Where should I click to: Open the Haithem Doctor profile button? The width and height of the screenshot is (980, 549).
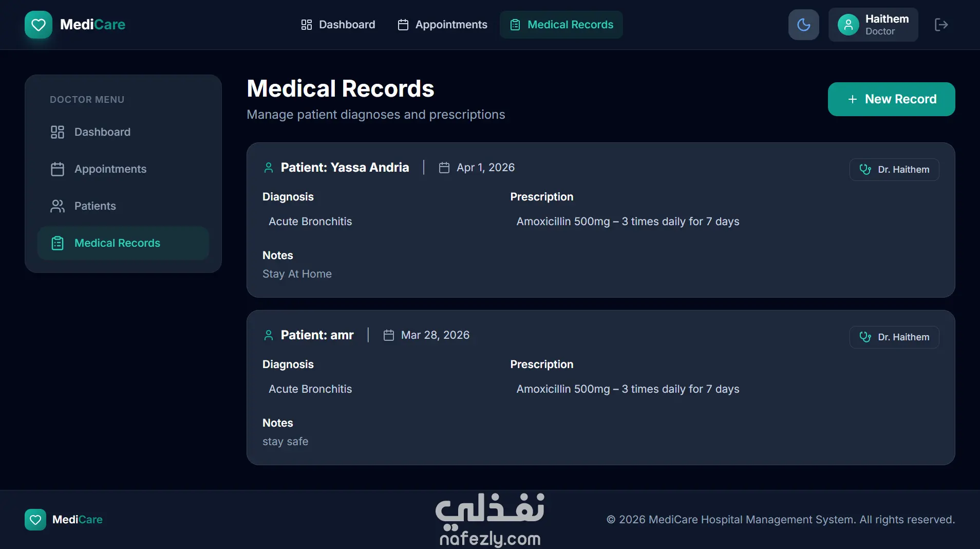[873, 25]
